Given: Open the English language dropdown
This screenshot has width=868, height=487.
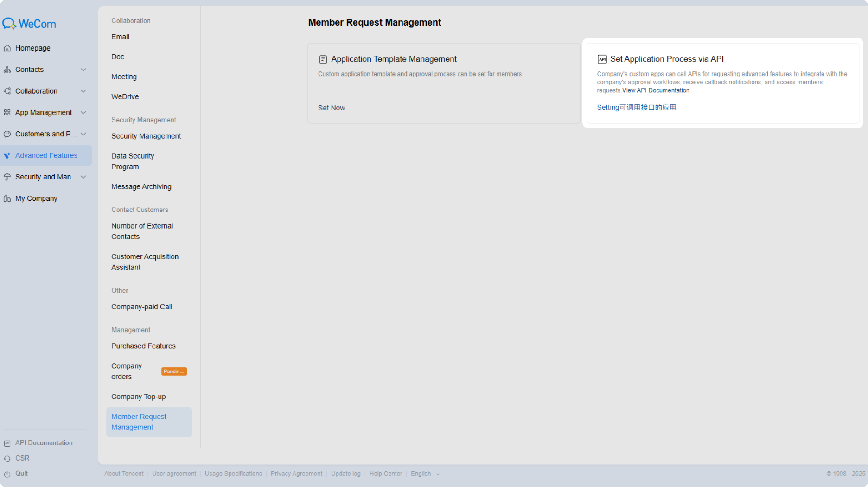Looking at the screenshot, I should pyautogui.click(x=425, y=474).
